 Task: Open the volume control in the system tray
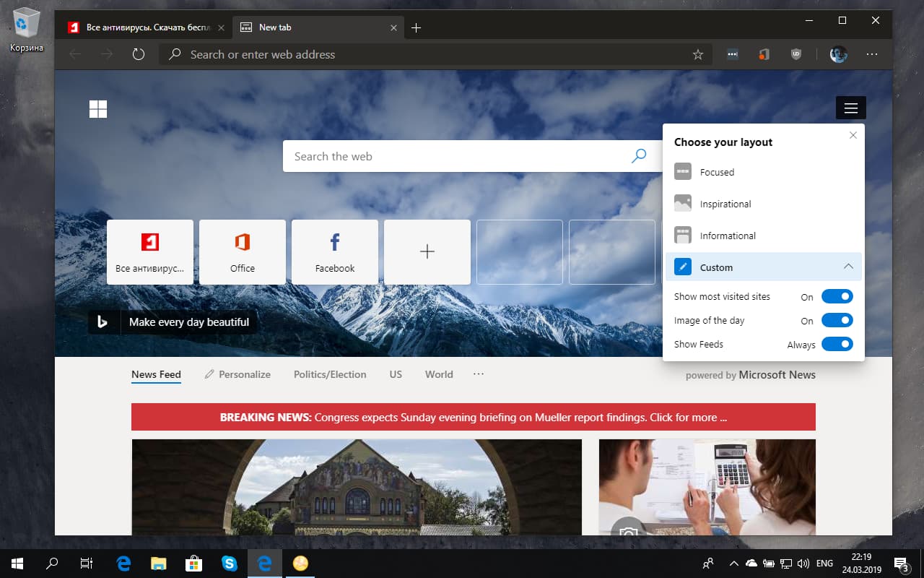click(804, 564)
